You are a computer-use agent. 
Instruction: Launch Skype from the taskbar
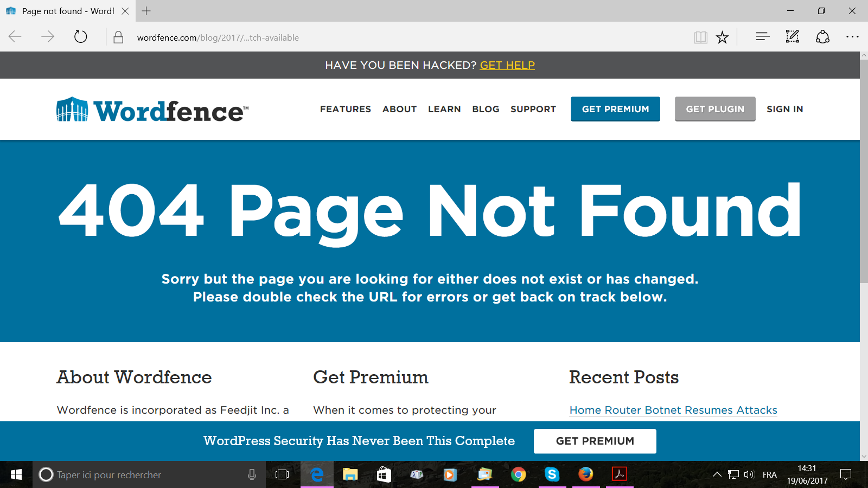[552, 474]
